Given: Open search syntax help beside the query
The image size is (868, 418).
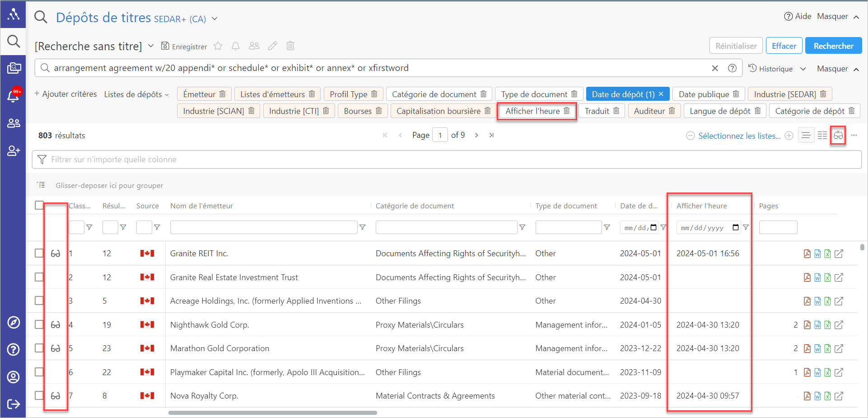Looking at the screenshot, I should 732,68.
